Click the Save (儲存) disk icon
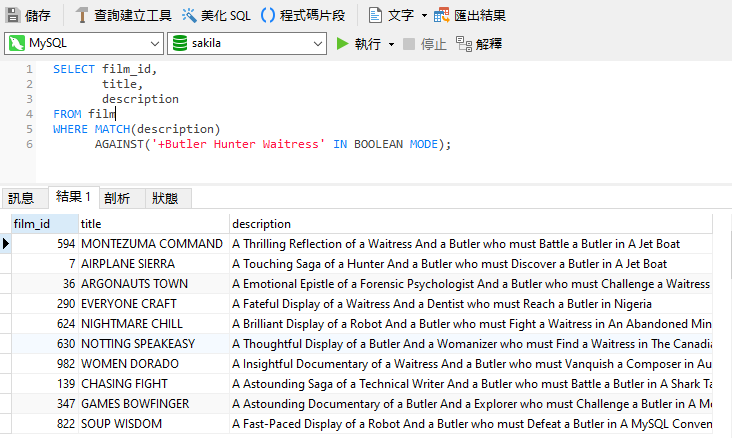The width and height of the screenshot is (732, 438). click(13, 15)
